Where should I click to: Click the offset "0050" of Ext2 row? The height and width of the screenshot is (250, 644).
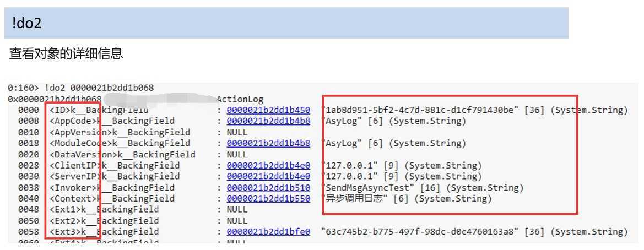29,221
